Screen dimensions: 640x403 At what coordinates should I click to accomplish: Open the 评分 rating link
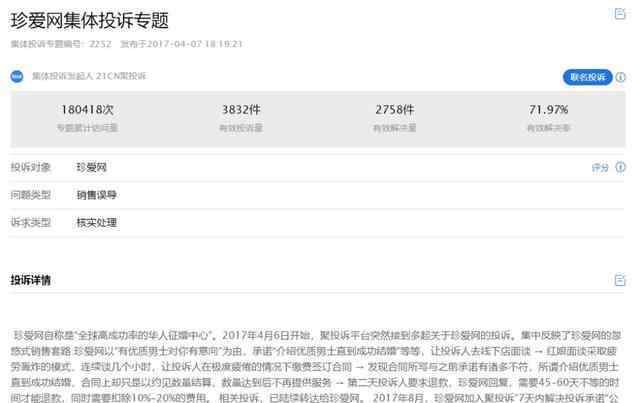[600, 167]
